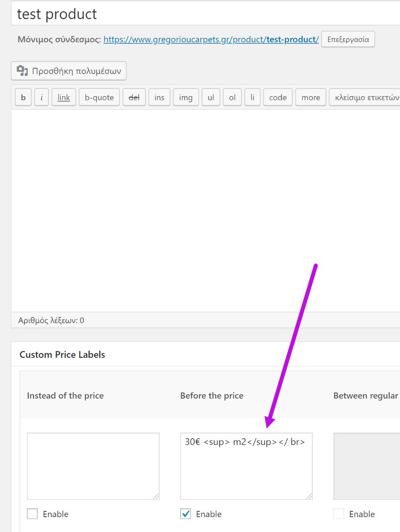Viewport: 400px width, 532px height.
Task: Click the 'Between regular' column header
Action: click(x=366, y=396)
